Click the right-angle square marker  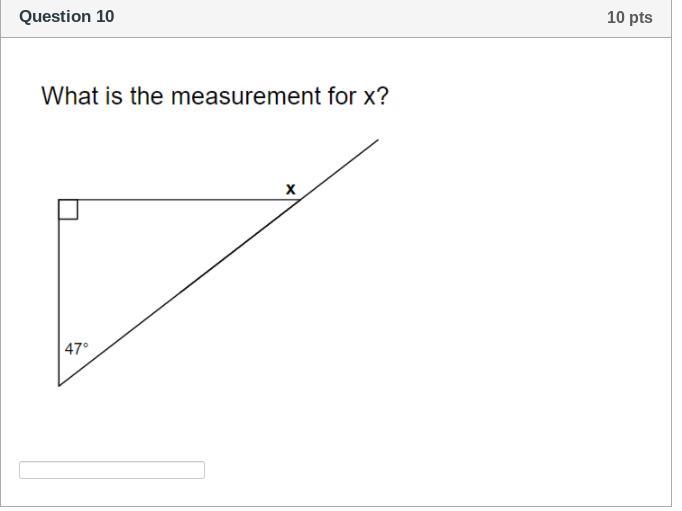coord(68,209)
